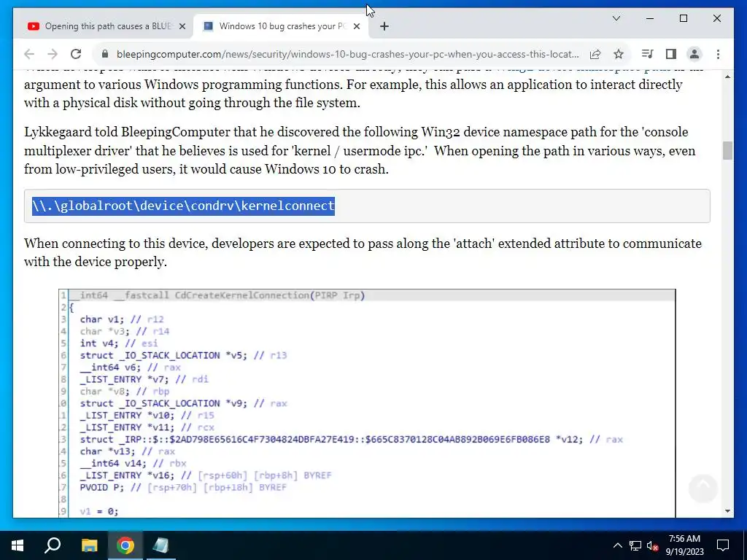Open the clock showing 7:56 AM

[x=684, y=545]
